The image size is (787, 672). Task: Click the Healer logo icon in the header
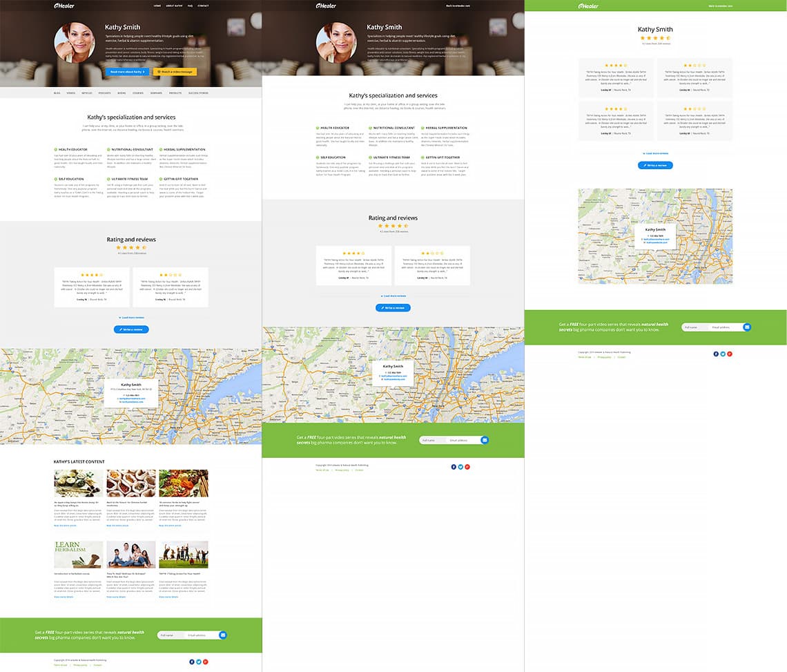(55, 6)
